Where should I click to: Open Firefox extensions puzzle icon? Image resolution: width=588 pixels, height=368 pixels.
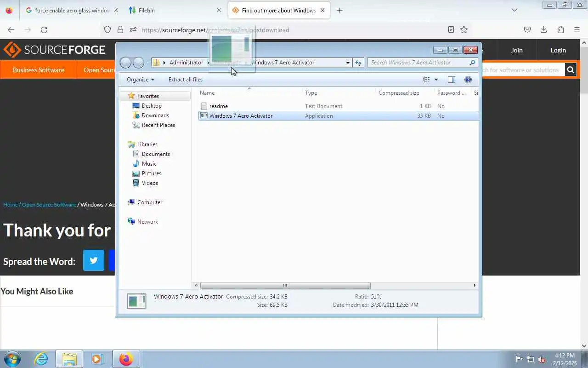coord(560,29)
